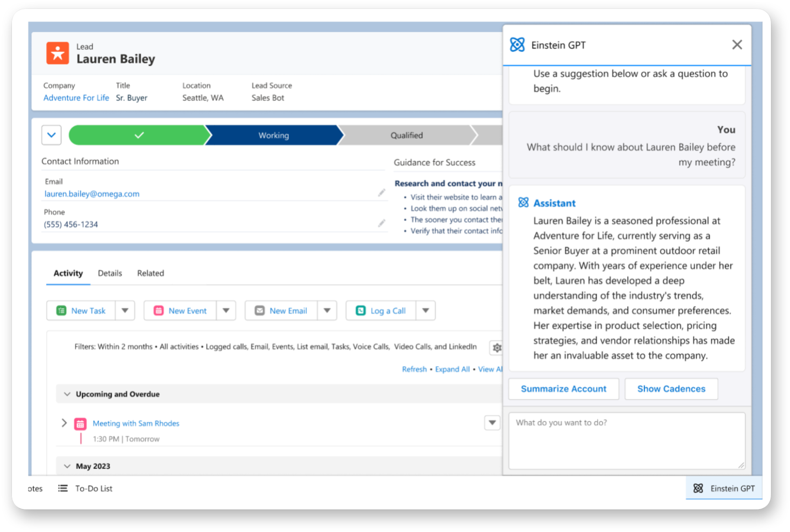Collapse the May 2023 section
790x532 pixels.
click(x=67, y=466)
